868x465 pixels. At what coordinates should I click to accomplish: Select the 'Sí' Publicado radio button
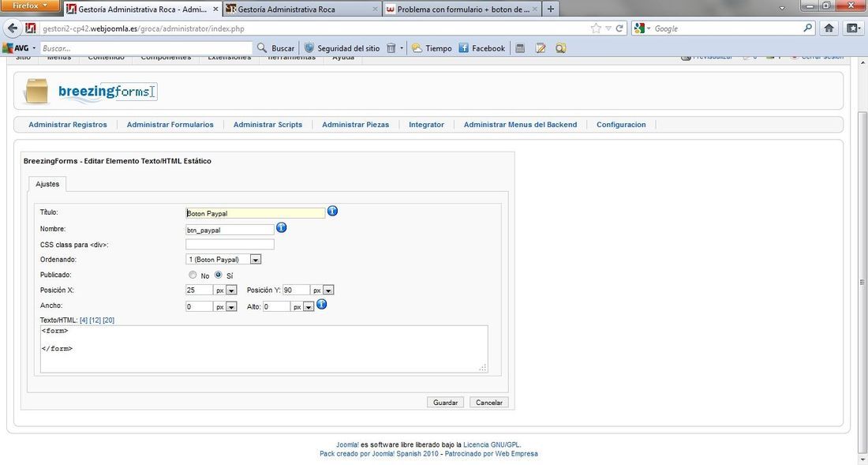pos(218,275)
